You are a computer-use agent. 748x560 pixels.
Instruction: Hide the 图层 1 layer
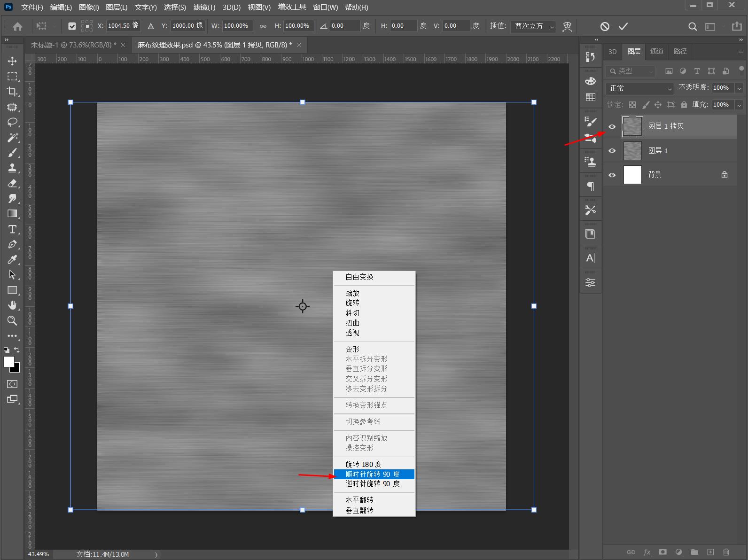[x=612, y=151]
